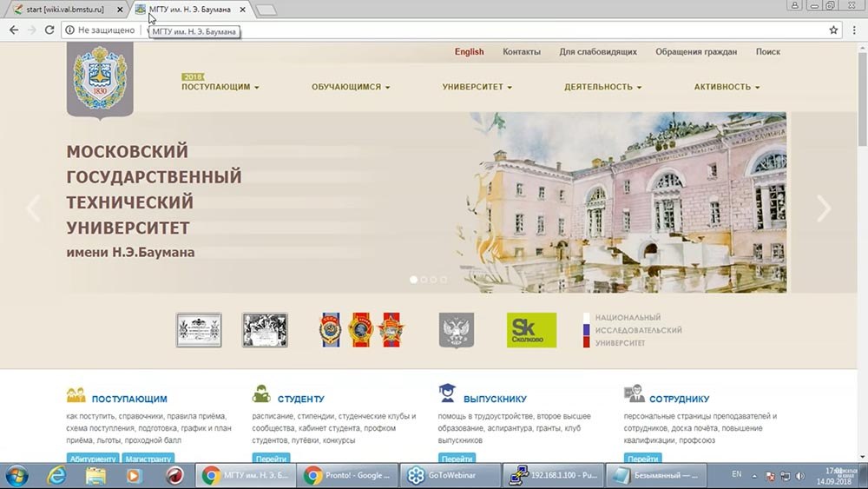Image resolution: width=868 pixels, height=489 pixels.
Task: Bookmark this page with the star icon
Action: tap(833, 30)
